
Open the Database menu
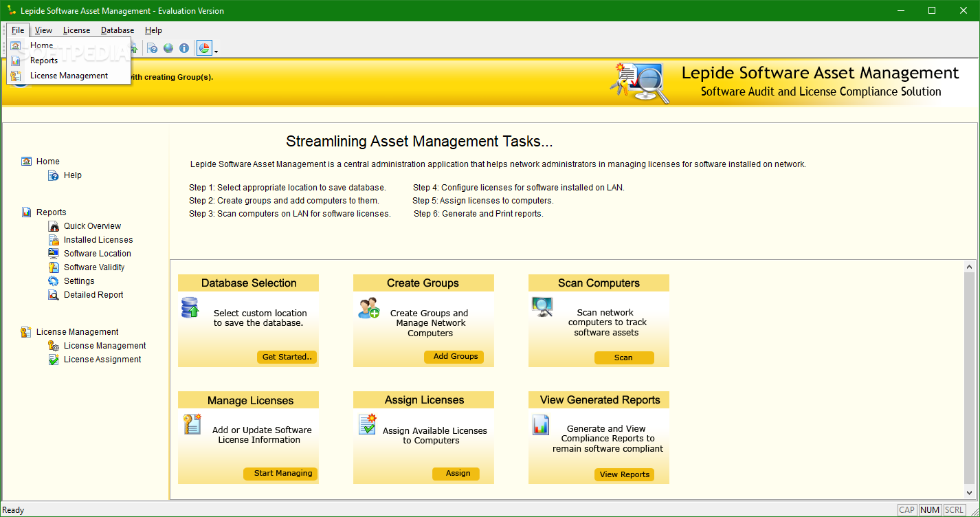click(118, 30)
